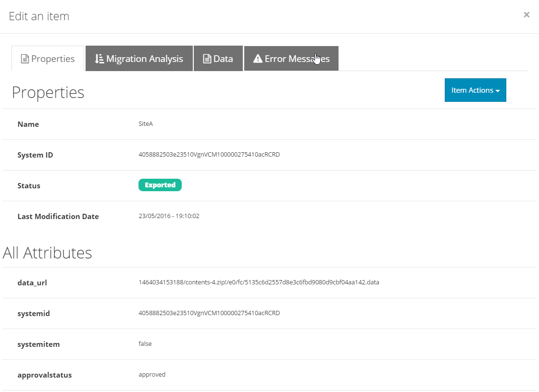This screenshot has height=392, width=539.
Task: Click the All Attributes heading
Action: click(x=47, y=253)
